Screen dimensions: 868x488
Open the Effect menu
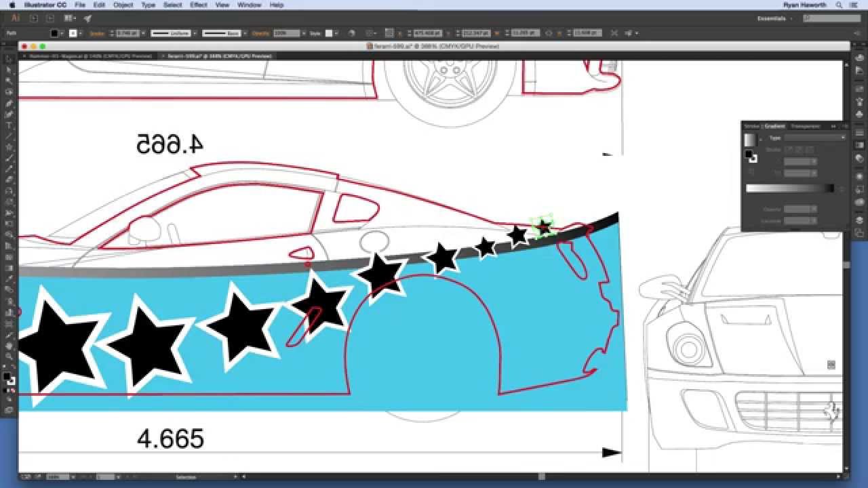tap(199, 5)
